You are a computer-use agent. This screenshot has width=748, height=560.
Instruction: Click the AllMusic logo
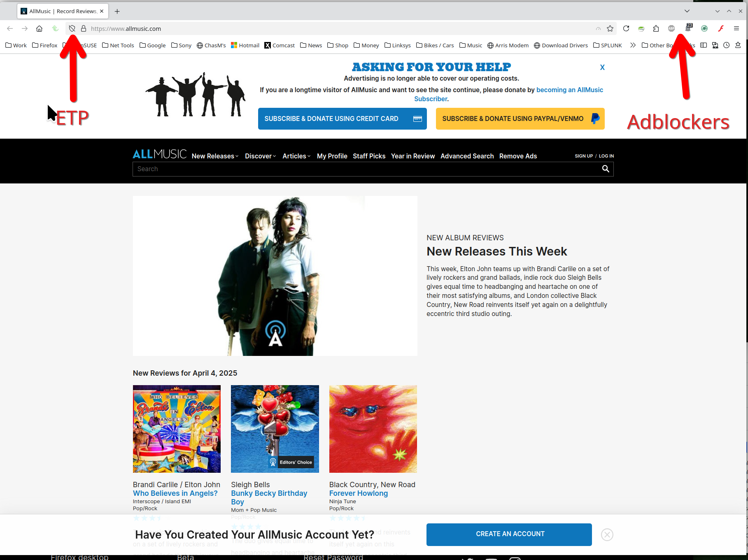(160, 154)
